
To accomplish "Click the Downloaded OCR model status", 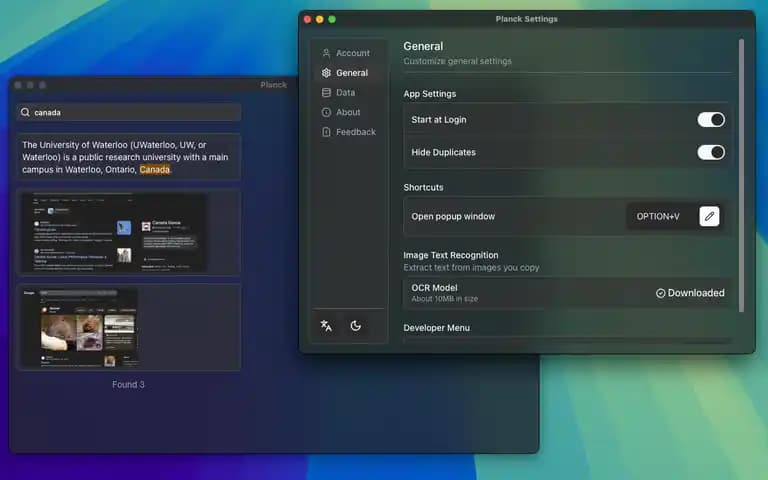I will pyautogui.click(x=690, y=293).
